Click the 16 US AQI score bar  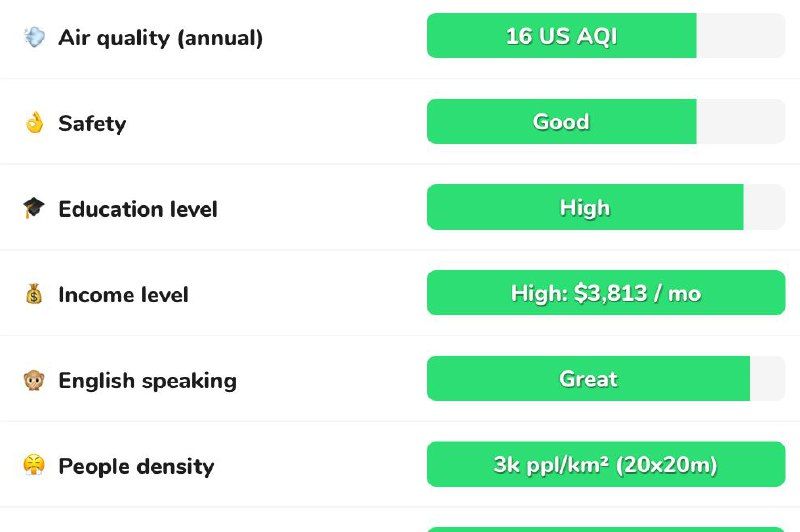(561, 36)
